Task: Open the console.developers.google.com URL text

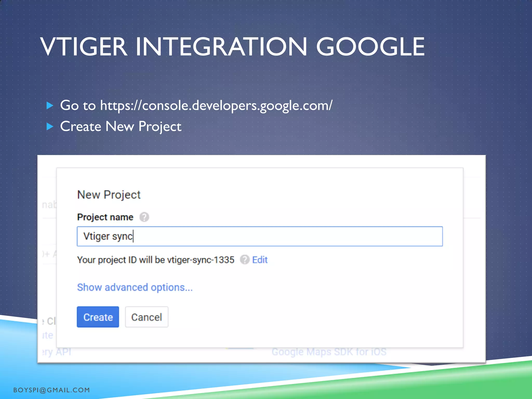Action: coord(216,105)
